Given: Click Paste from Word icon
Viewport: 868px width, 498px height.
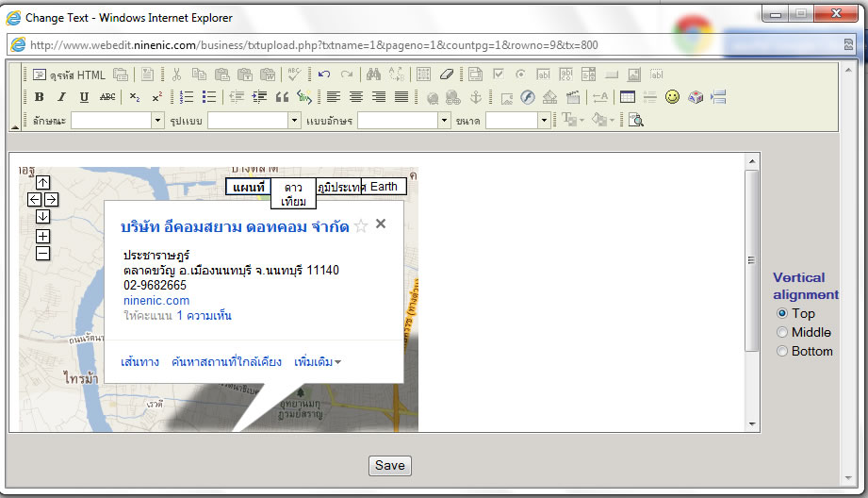Looking at the screenshot, I should [268, 75].
